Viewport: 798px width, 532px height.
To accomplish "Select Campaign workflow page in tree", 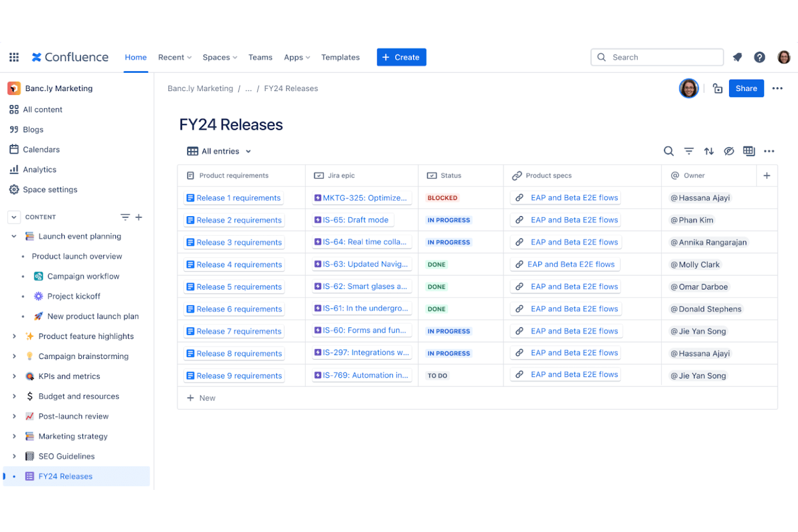I will 84,276.
